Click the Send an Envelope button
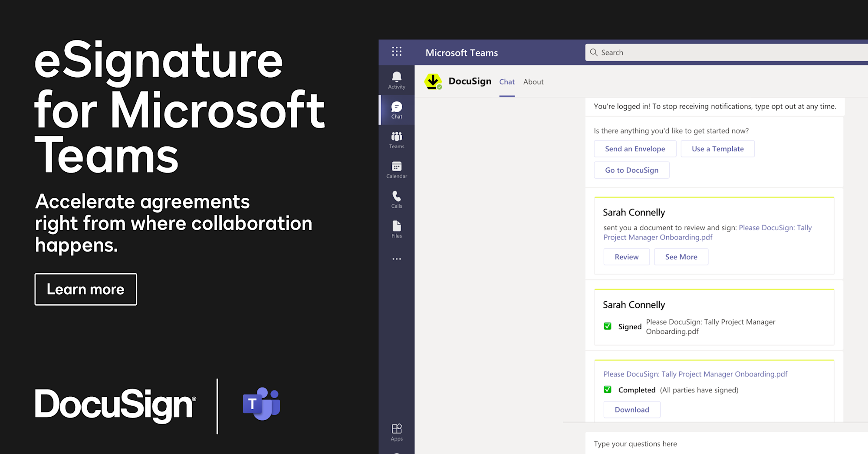868x454 pixels. pos(635,149)
